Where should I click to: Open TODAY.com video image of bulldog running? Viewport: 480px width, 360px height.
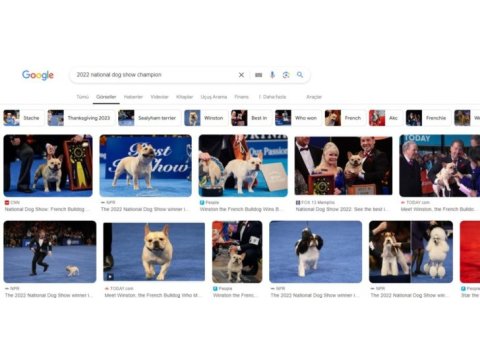click(154, 252)
